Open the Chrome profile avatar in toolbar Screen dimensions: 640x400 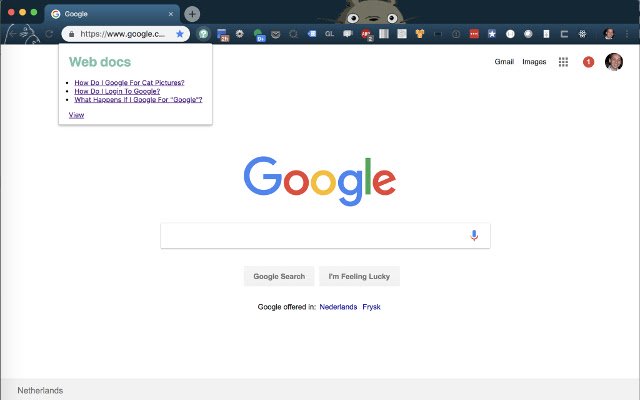pyautogui.click(x=609, y=34)
